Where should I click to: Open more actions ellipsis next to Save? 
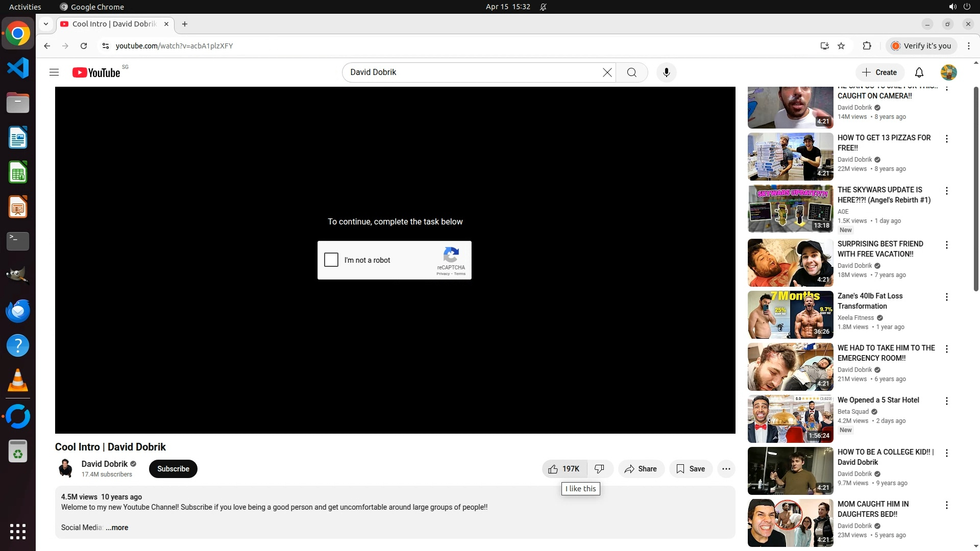pos(726,469)
